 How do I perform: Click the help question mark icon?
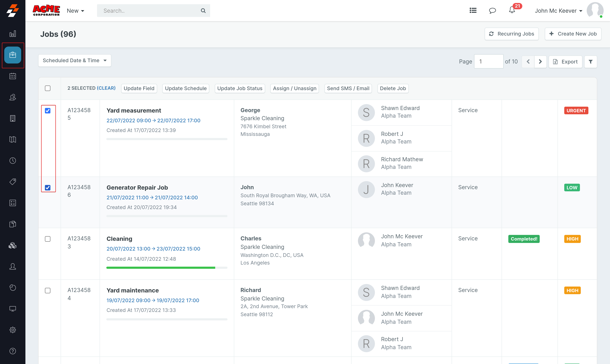(x=13, y=351)
